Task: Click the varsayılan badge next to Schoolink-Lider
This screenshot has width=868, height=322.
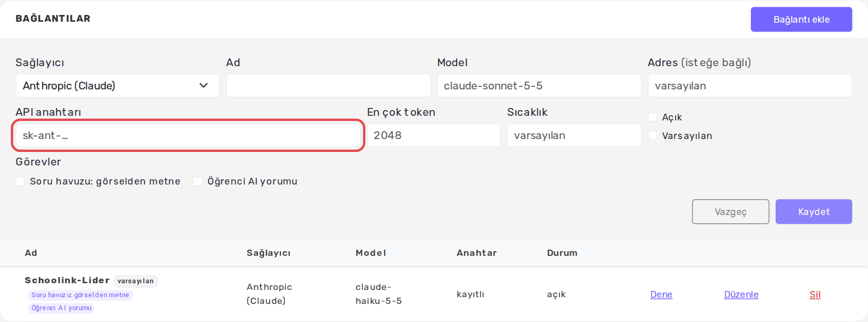Action: [x=136, y=281]
